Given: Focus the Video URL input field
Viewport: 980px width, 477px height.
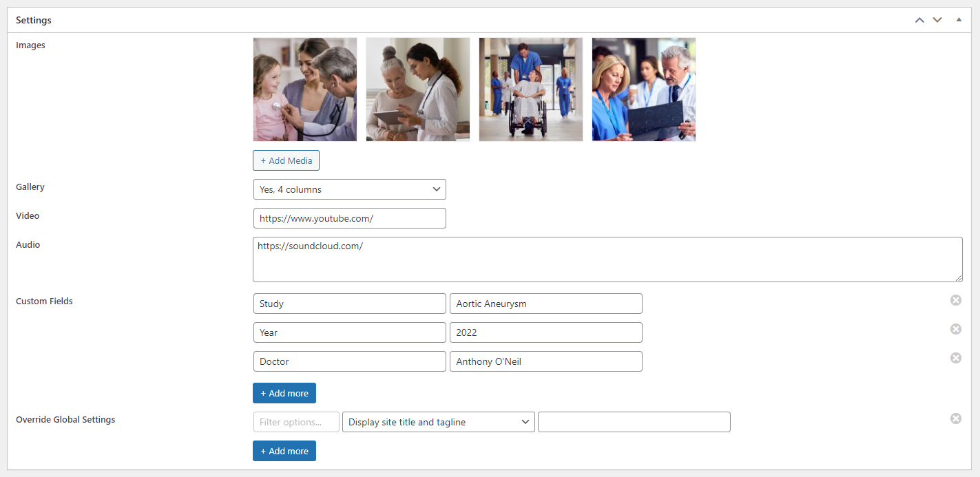Looking at the screenshot, I should 350,218.
